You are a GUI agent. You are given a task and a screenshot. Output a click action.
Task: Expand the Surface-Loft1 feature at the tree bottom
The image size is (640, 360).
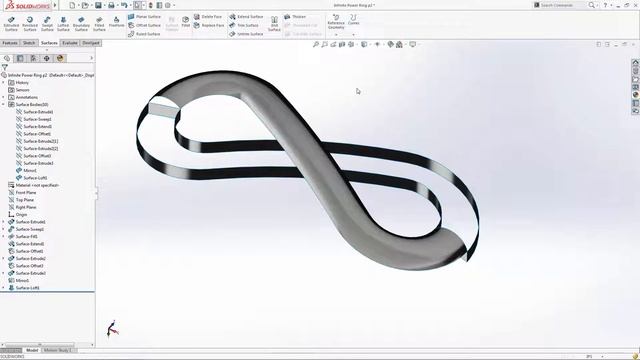click(4, 288)
